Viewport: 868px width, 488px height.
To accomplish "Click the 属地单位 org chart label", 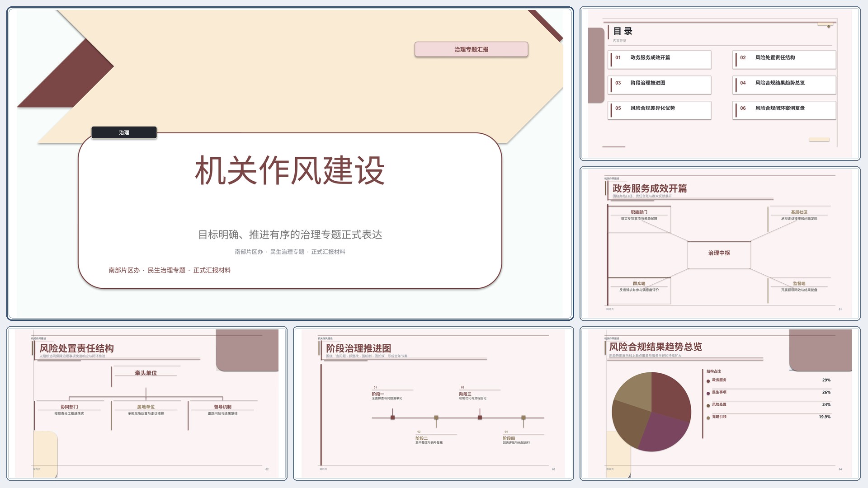I will [146, 407].
